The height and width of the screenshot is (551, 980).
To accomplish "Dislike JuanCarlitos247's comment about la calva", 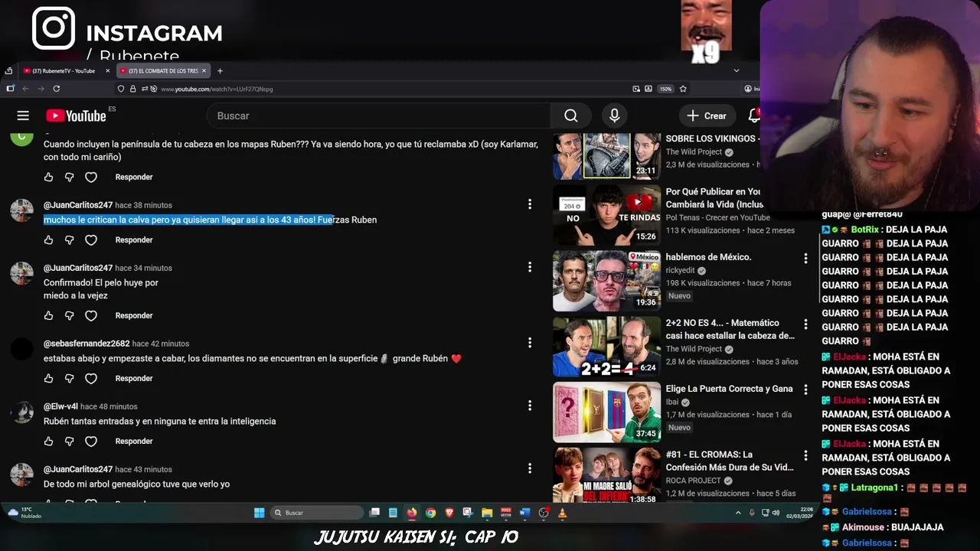I will coord(70,240).
